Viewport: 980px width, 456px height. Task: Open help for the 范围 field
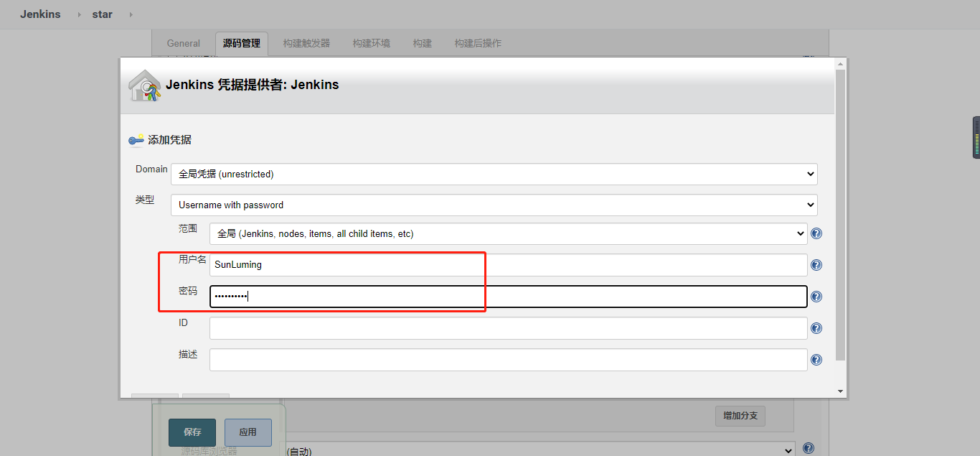coord(816,233)
